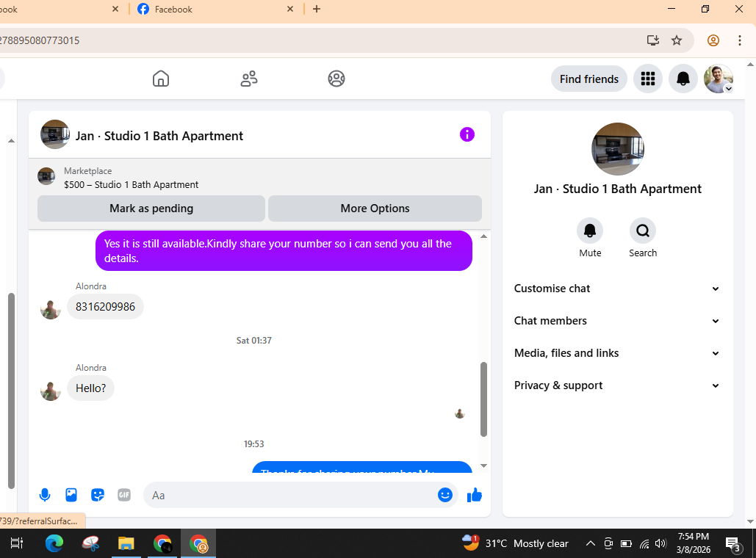Open the Friends icon in top navigation
This screenshot has width=756, height=558.
[x=249, y=79]
